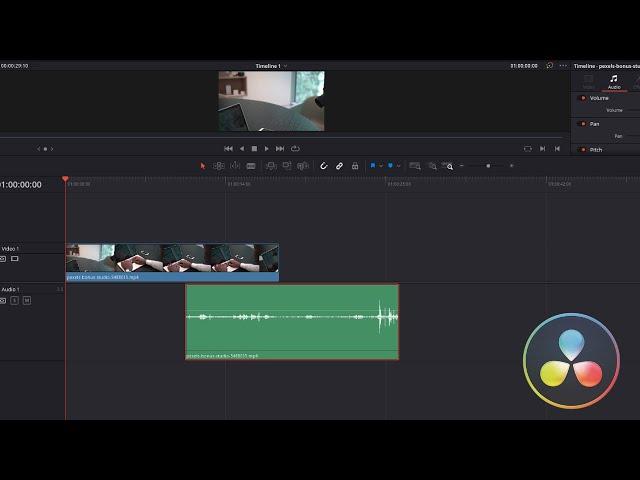Toggle the Pitch enable switch in inspector

[583, 150]
